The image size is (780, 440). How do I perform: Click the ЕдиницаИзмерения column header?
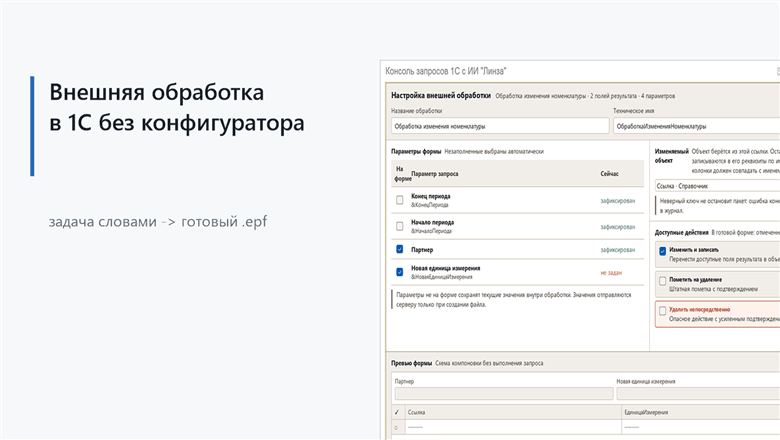click(x=701, y=412)
